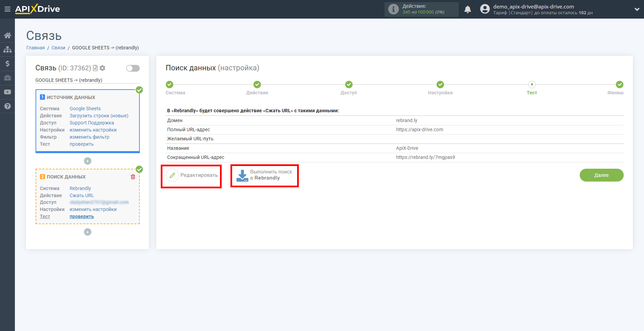Click the download search icon for Rebrandly
The image size is (644, 331).
[x=242, y=175]
